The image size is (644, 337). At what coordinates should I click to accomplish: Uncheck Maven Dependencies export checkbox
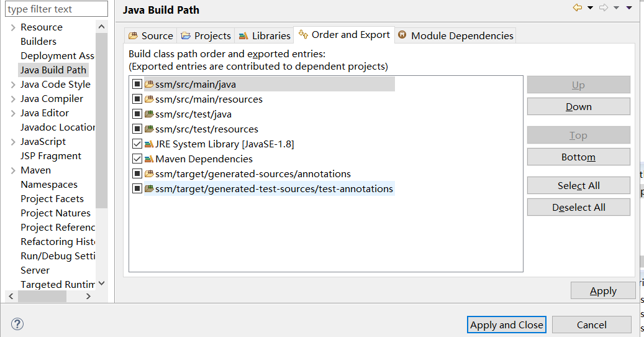coord(137,159)
